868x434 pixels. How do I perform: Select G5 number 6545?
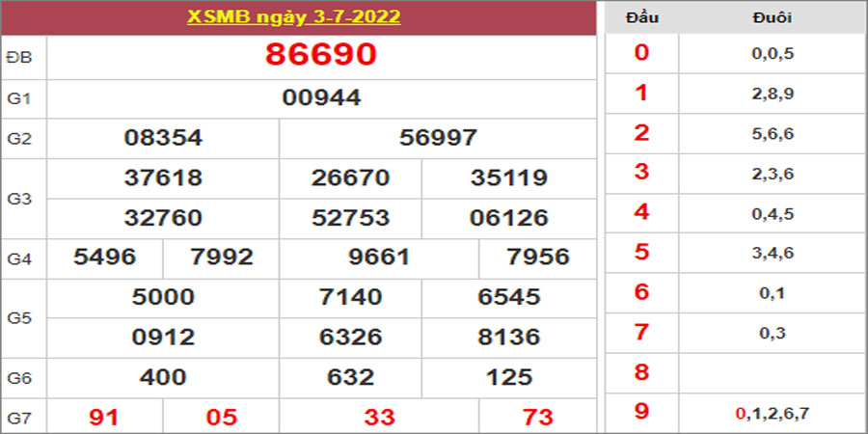[x=509, y=297]
